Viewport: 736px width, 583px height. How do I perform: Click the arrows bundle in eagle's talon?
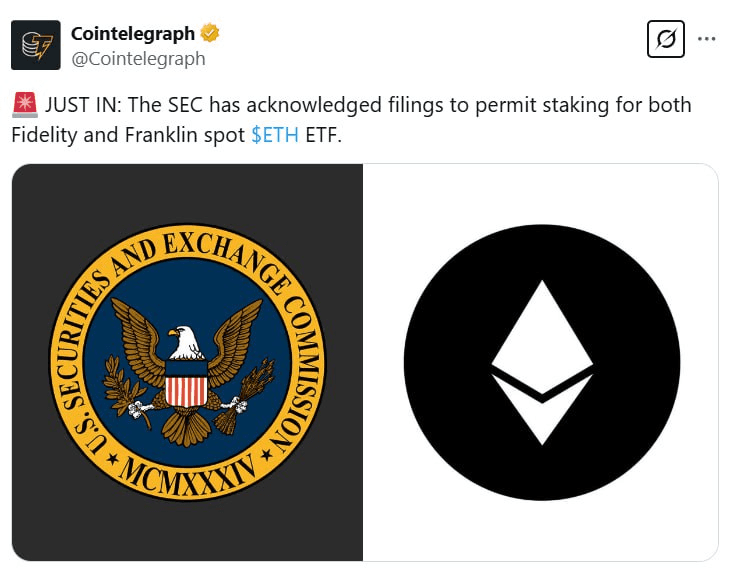tap(247, 394)
